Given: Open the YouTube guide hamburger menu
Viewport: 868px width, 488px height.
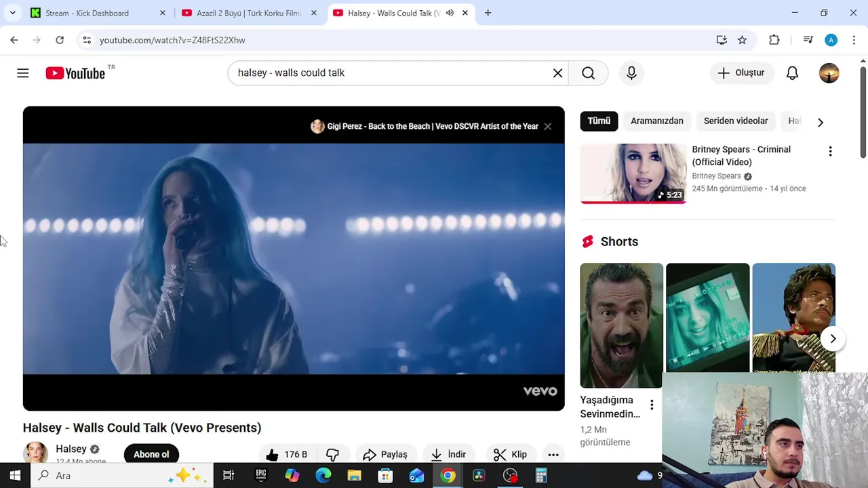Looking at the screenshot, I should 23,73.
